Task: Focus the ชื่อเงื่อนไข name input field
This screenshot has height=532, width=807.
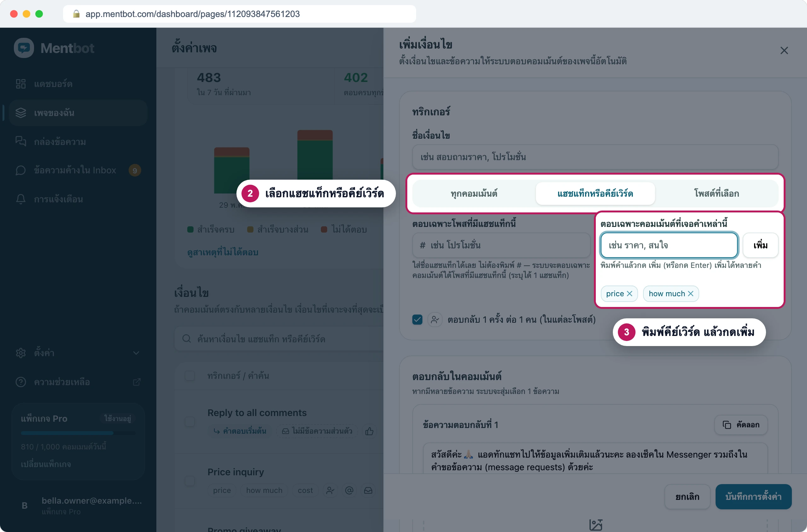Action: (595, 157)
